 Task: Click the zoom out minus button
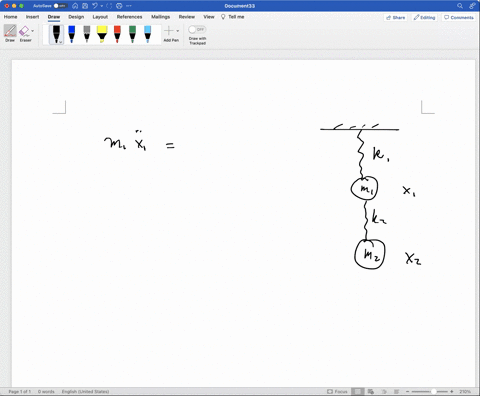pos(407,391)
